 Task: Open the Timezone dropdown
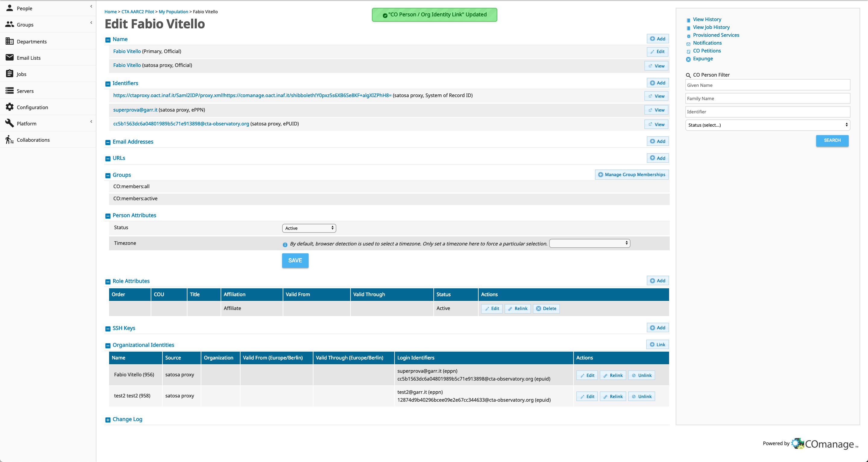pyautogui.click(x=590, y=243)
